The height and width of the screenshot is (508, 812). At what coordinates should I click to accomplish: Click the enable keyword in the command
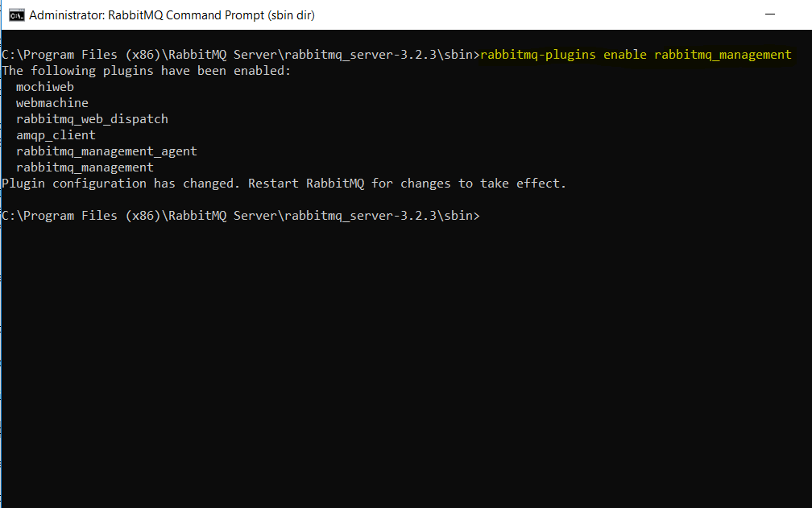click(625, 54)
